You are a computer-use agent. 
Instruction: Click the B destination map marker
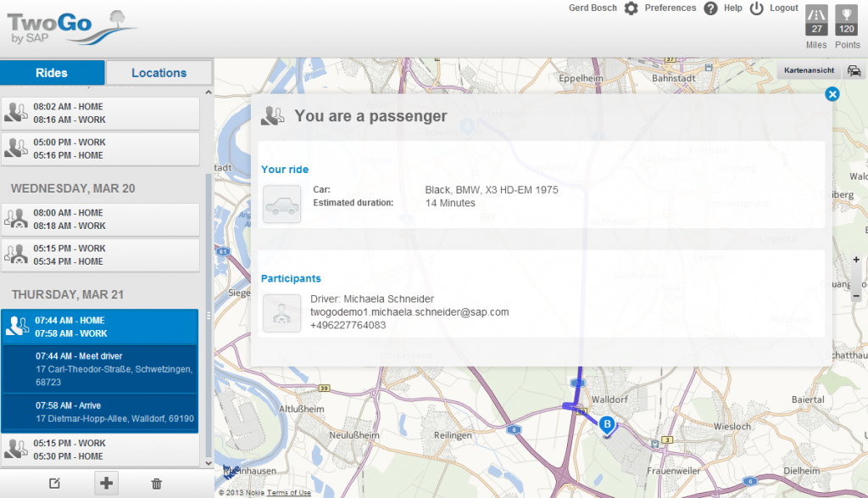(607, 426)
